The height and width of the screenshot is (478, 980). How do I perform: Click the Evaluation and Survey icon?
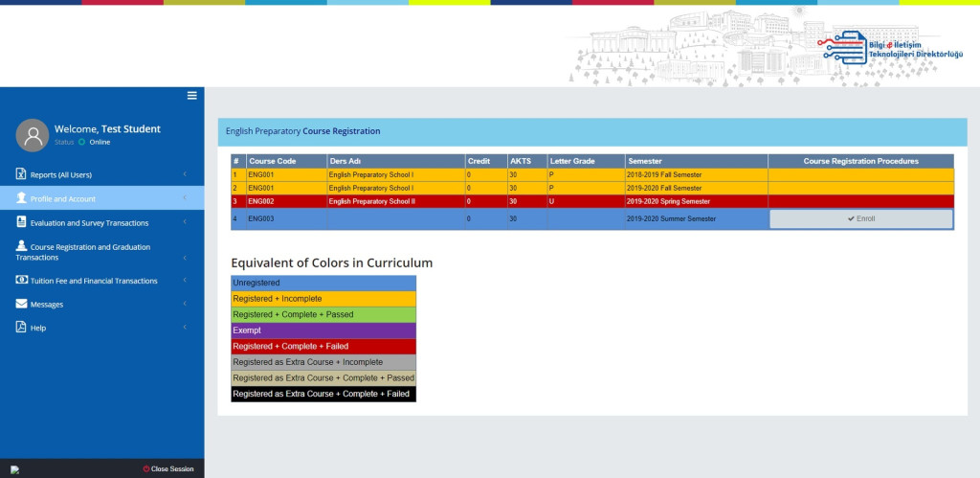[x=21, y=222]
